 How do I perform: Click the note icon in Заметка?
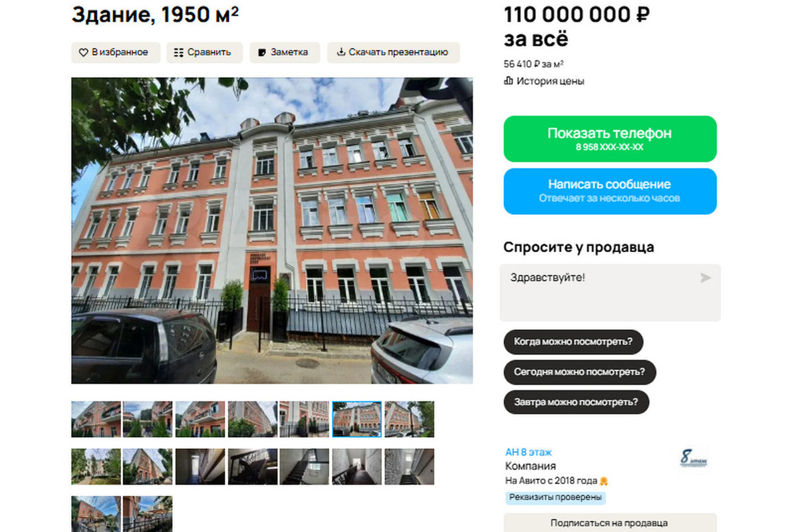pyautogui.click(x=262, y=53)
